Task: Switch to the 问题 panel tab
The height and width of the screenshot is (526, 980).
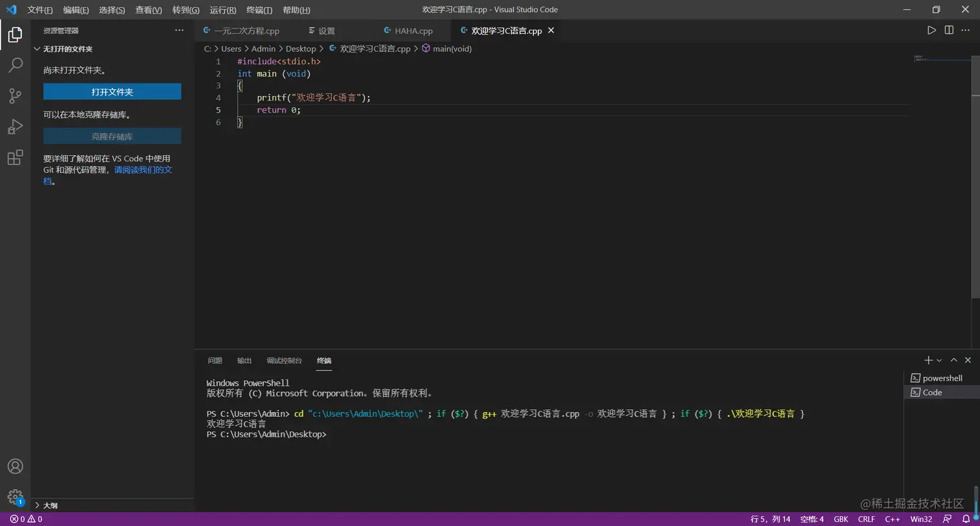Action: (x=215, y=360)
